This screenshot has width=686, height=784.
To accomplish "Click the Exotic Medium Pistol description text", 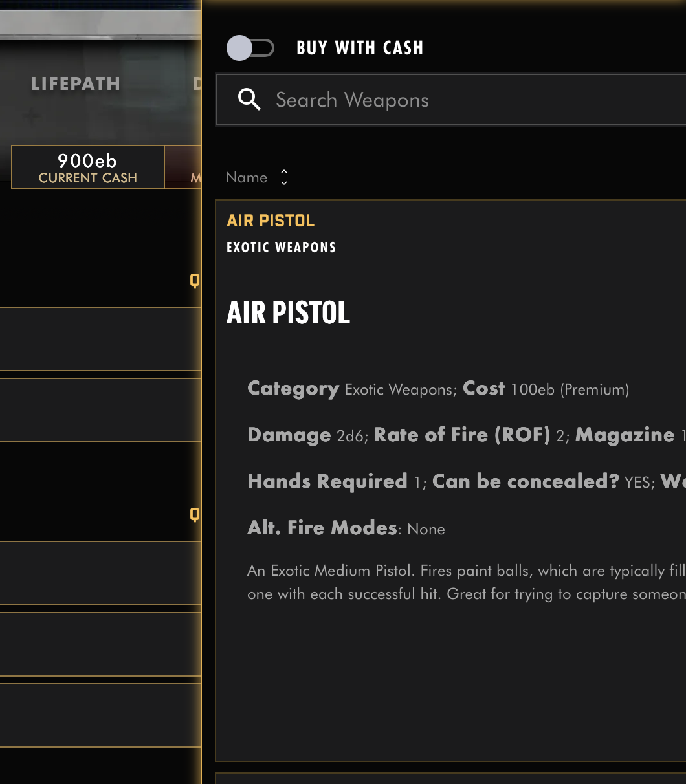I will (466, 582).
